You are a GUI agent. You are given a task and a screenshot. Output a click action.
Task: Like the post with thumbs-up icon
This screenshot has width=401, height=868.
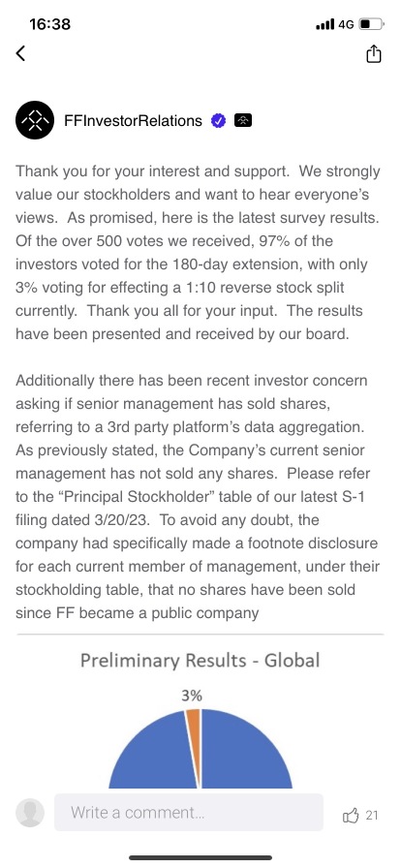click(x=352, y=815)
